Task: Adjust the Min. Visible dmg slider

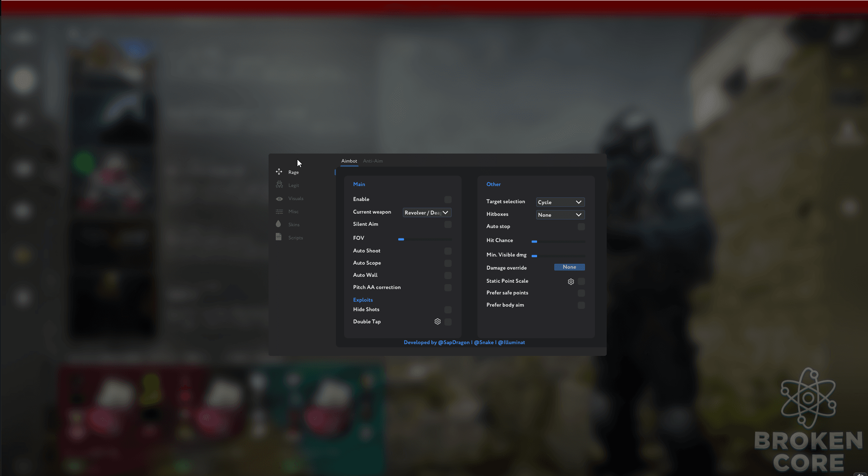Action: click(x=558, y=256)
